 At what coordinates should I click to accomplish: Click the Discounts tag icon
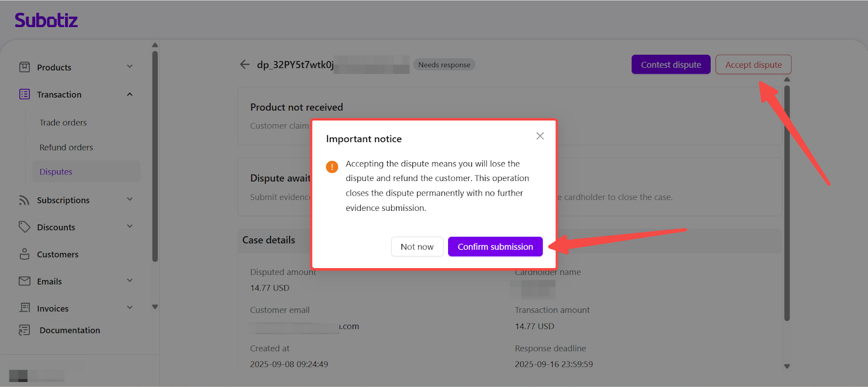pyautogui.click(x=24, y=227)
